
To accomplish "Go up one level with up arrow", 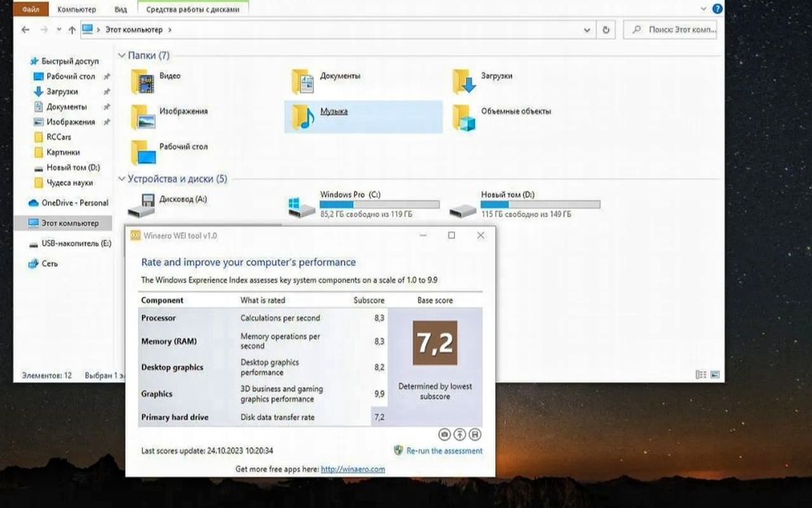I will 72,30.
